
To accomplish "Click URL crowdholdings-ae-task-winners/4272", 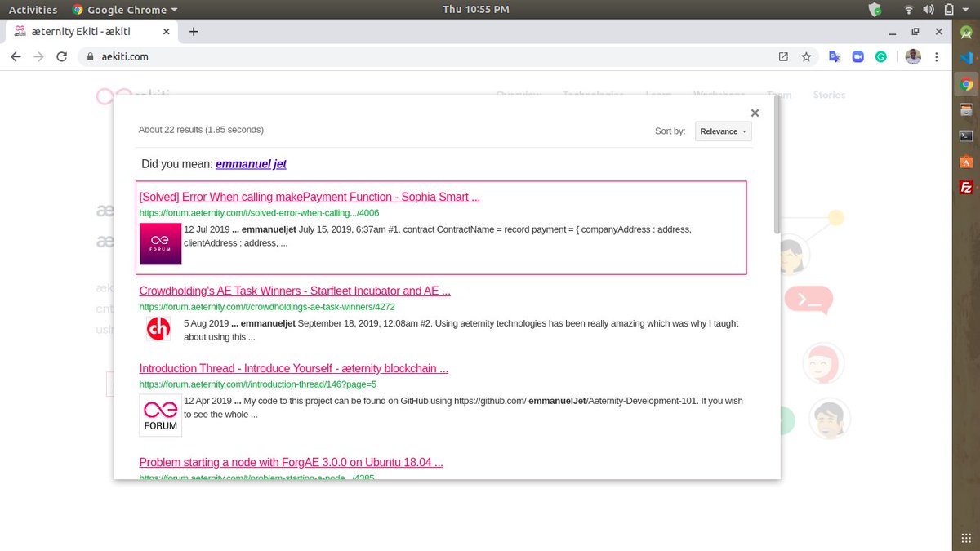I will pos(267,307).
